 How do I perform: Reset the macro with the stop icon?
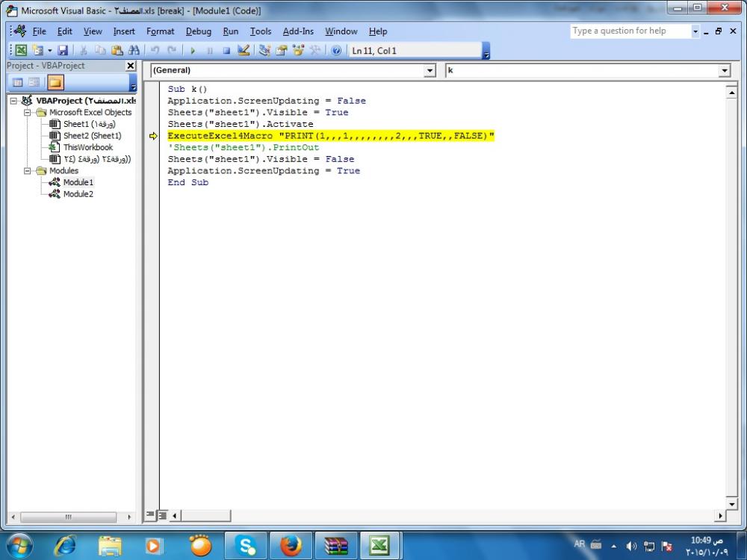(226, 50)
